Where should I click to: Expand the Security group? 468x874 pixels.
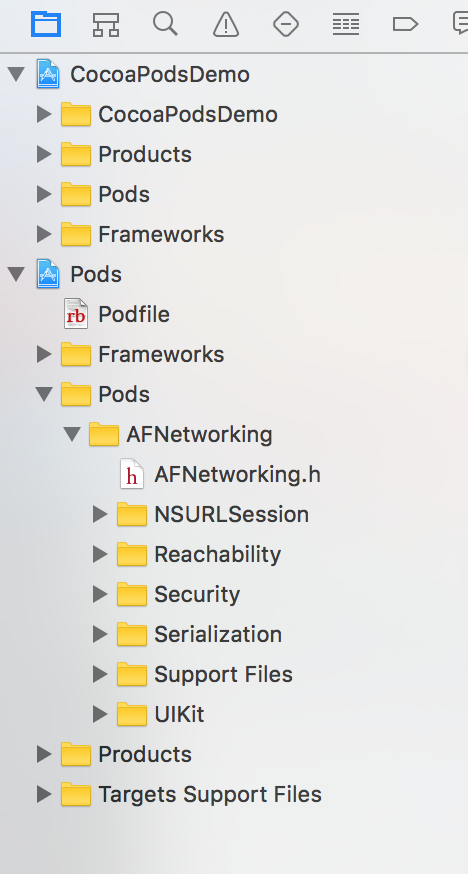[x=100, y=594]
